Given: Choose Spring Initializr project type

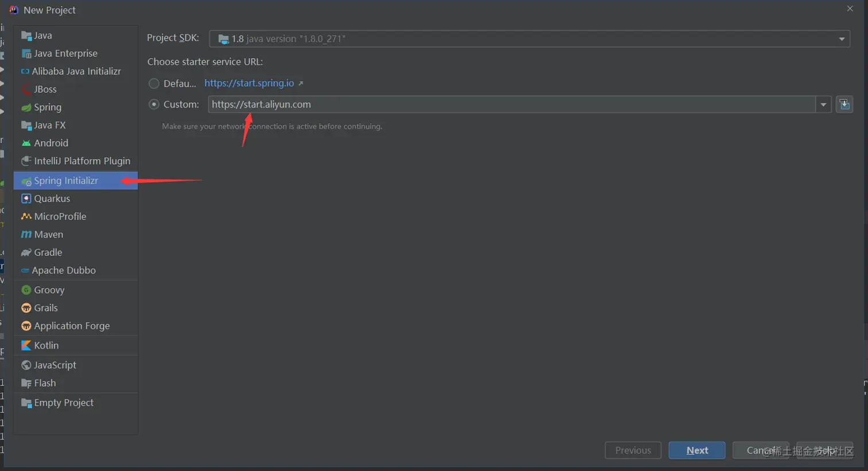Looking at the screenshot, I should click(x=76, y=180).
